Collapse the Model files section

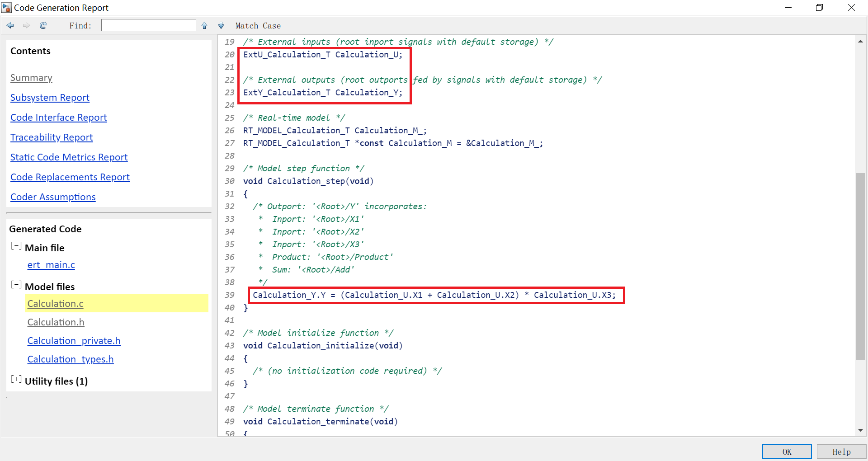coord(16,285)
